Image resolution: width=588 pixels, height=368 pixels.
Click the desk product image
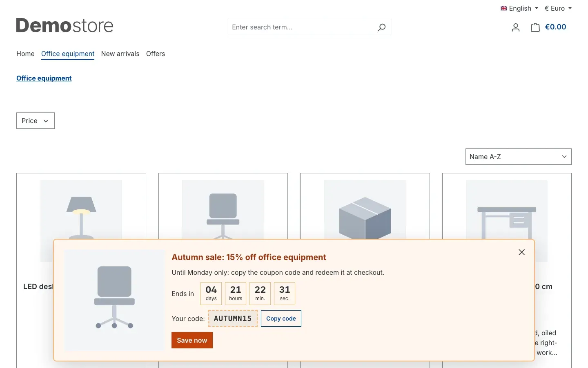click(507, 209)
